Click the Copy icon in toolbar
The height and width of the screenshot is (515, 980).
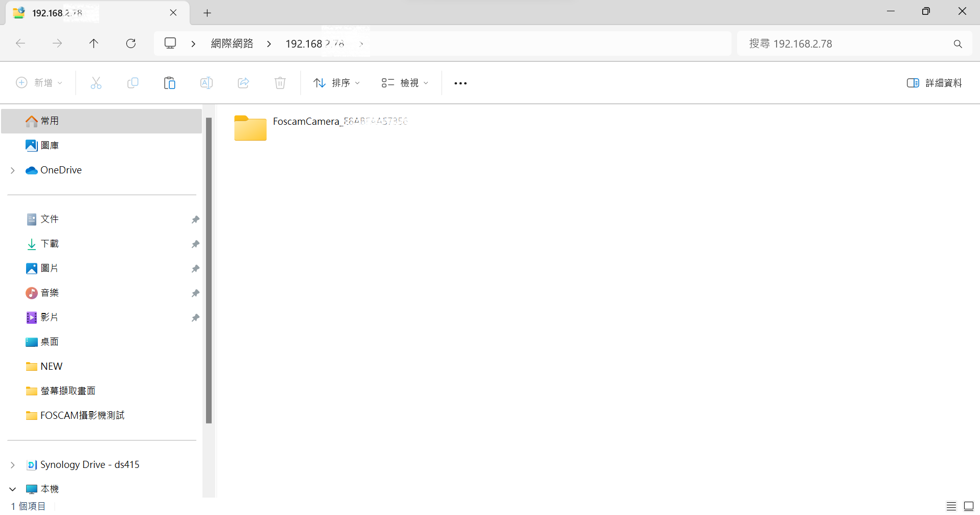(x=133, y=83)
